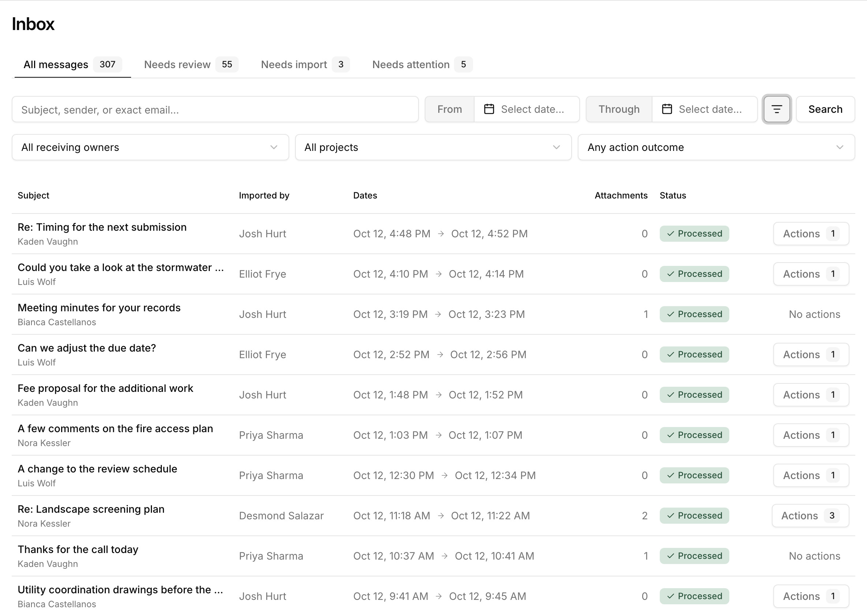Click Processed status on Thanks for the call row

point(694,556)
